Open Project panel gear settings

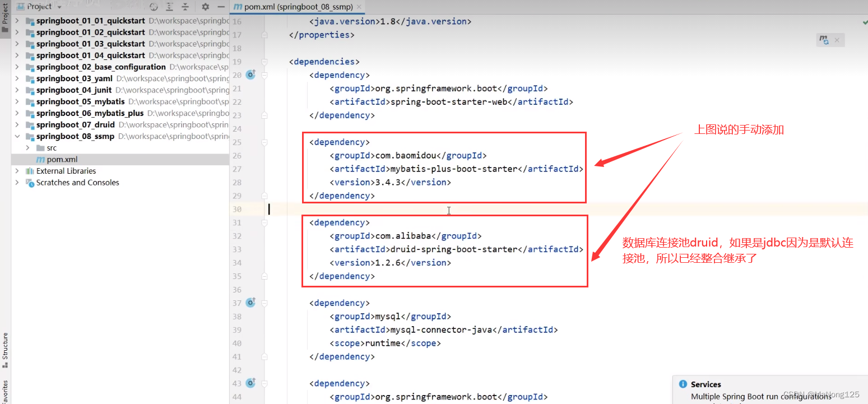pos(205,7)
